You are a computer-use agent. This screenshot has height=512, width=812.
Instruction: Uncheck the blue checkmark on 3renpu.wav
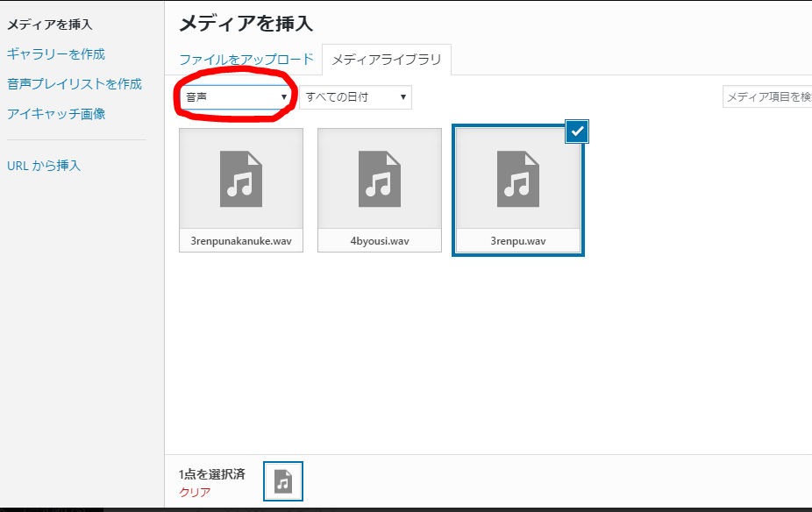(x=577, y=132)
